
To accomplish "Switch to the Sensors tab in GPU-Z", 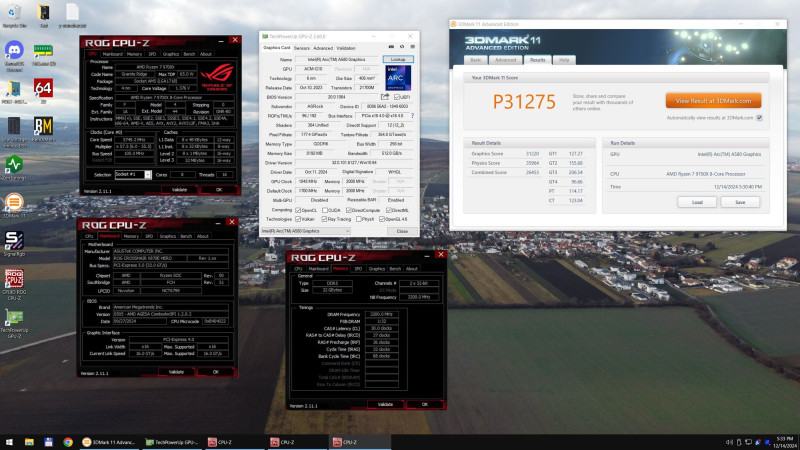I will point(302,48).
